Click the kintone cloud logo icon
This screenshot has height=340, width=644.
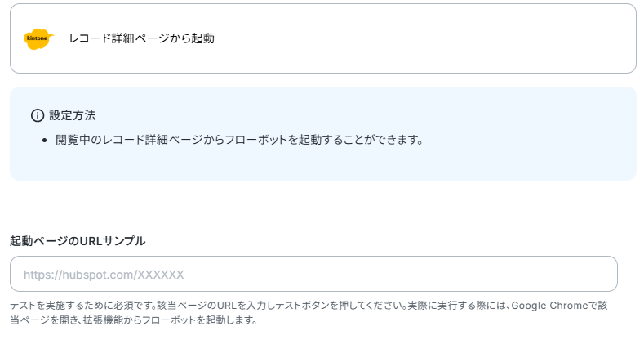(x=38, y=38)
